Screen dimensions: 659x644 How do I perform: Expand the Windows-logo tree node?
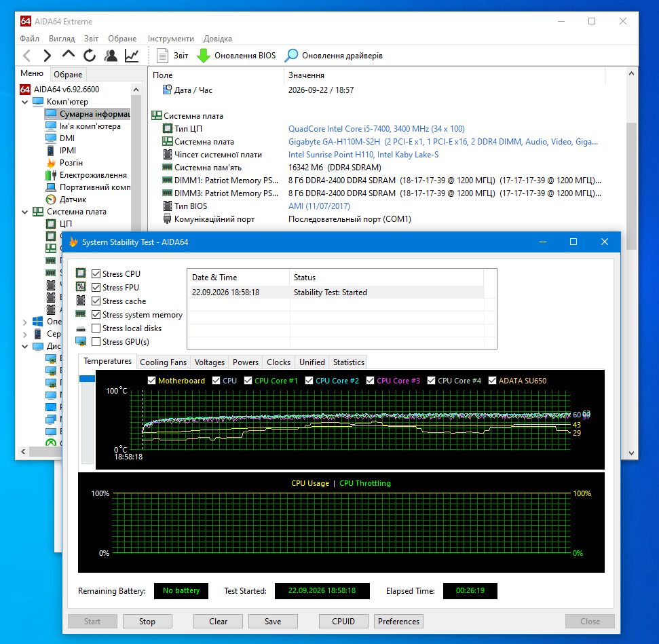(25, 322)
